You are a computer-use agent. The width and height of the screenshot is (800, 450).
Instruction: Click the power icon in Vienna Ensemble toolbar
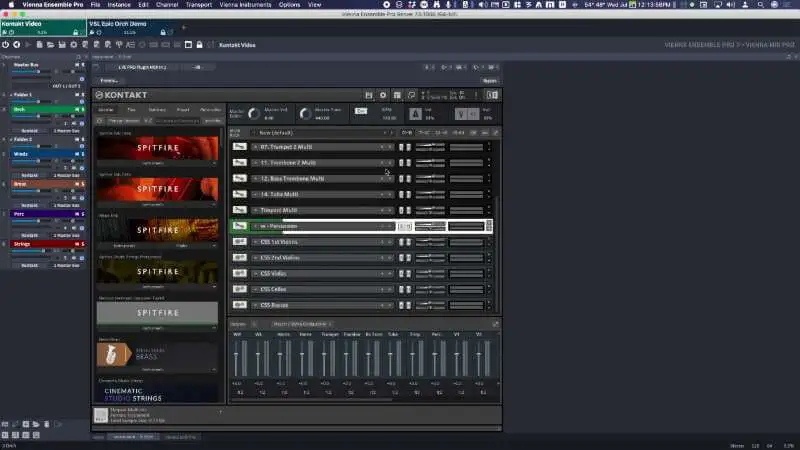pyautogui.click(x=6, y=45)
